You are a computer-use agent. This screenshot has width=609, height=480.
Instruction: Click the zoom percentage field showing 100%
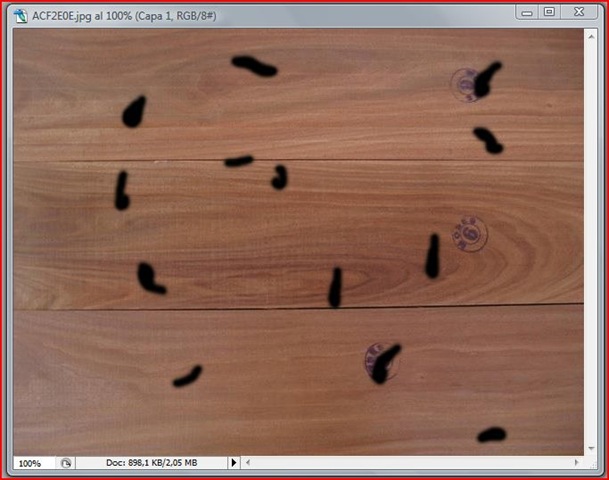tap(34, 463)
